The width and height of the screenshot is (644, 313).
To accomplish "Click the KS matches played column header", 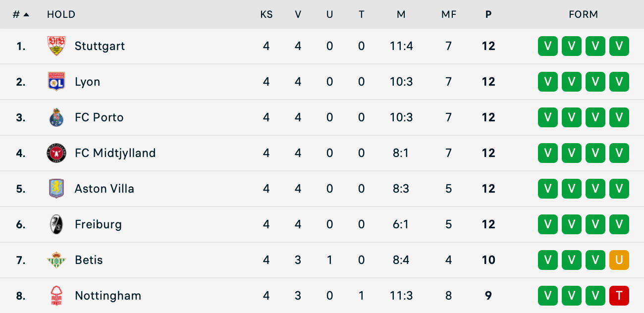I will (x=267, y=14).
